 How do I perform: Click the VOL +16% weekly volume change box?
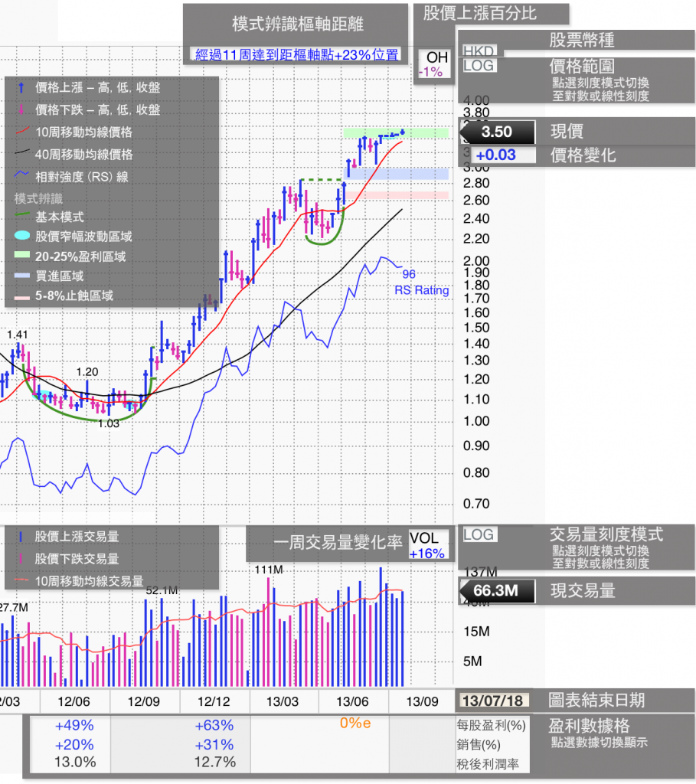tap(426, 546)
